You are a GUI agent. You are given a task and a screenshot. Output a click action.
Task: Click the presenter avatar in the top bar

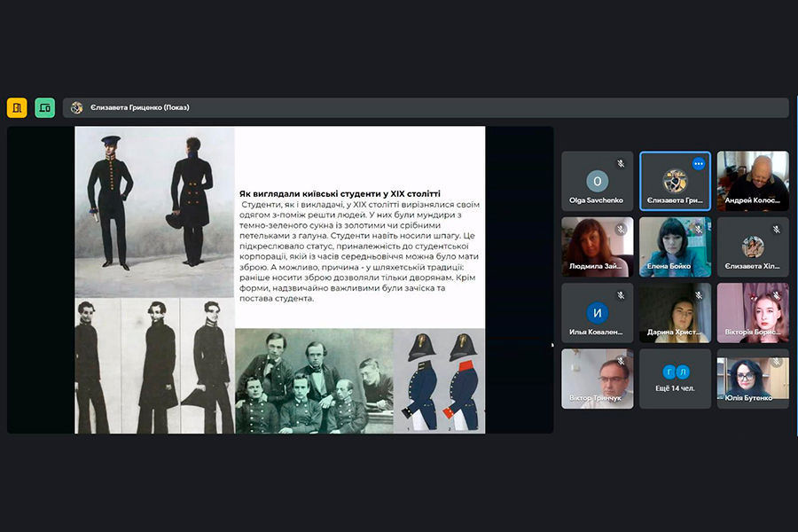77,107
